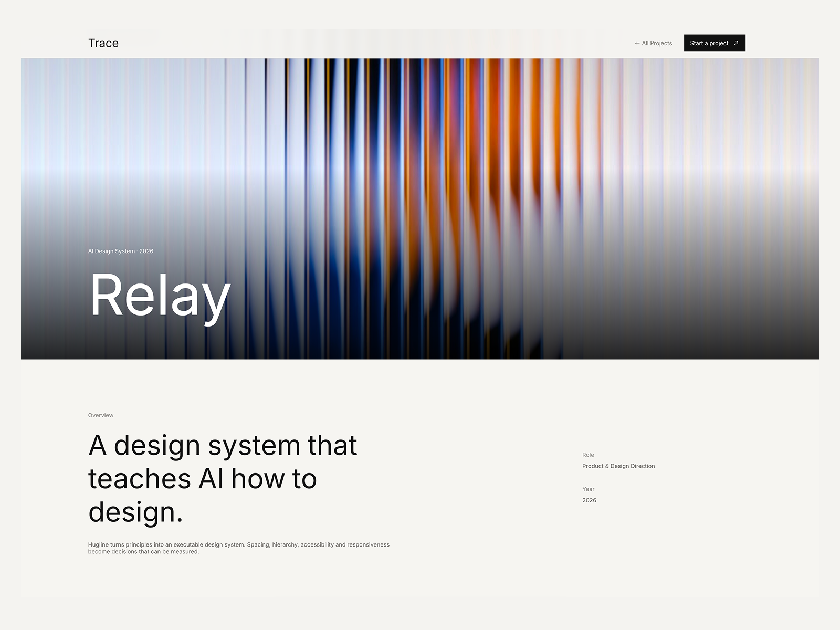Image resolution: width=840 pixels, height=630 pixels.
Task: Click 'Product & Design Direction' text
Action: 618,466
